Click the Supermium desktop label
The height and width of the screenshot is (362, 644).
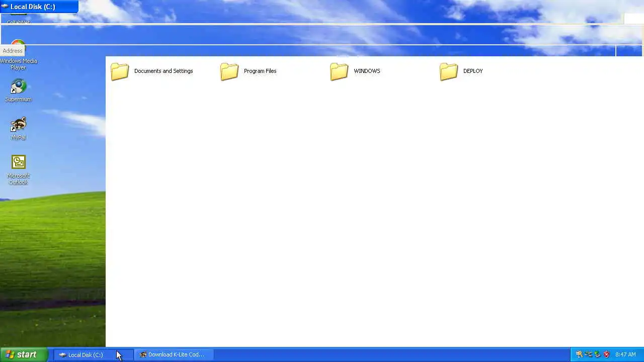pyautogui.click(x=18, y=100)
